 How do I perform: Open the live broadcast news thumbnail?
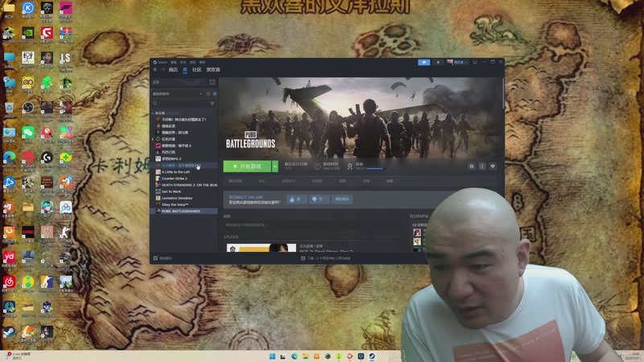(x=261, y=248)
